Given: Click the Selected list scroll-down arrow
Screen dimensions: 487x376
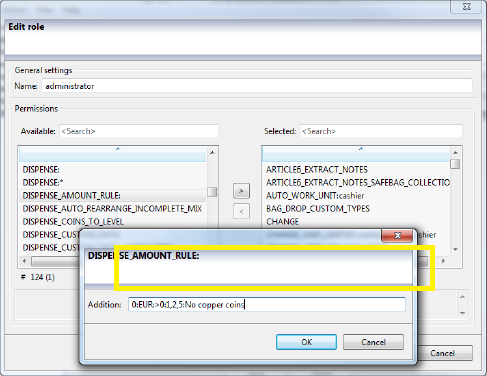Looking at the screenshot, I should pyautogui.click(x=455, y=249).
